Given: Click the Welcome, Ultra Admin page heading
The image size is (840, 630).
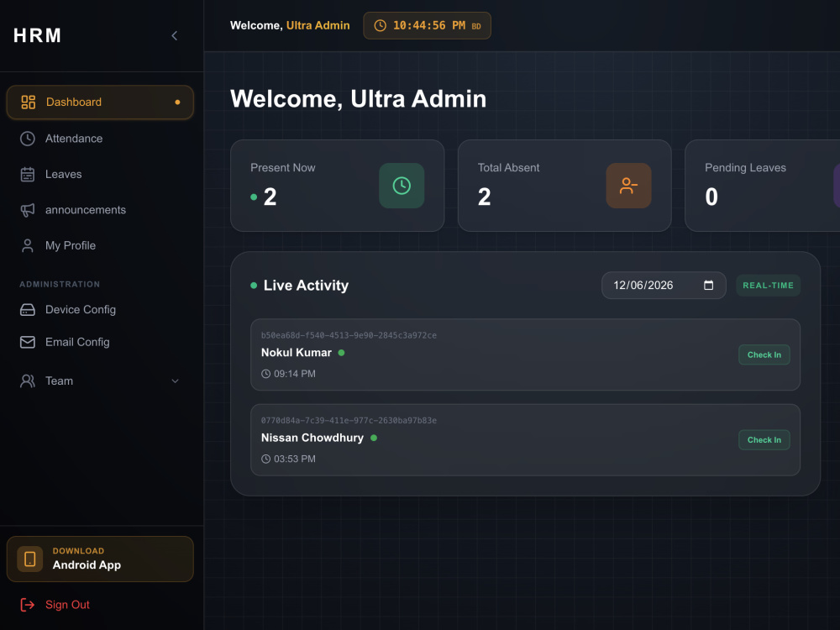Looking at the screenshot, I should [359, 99].
